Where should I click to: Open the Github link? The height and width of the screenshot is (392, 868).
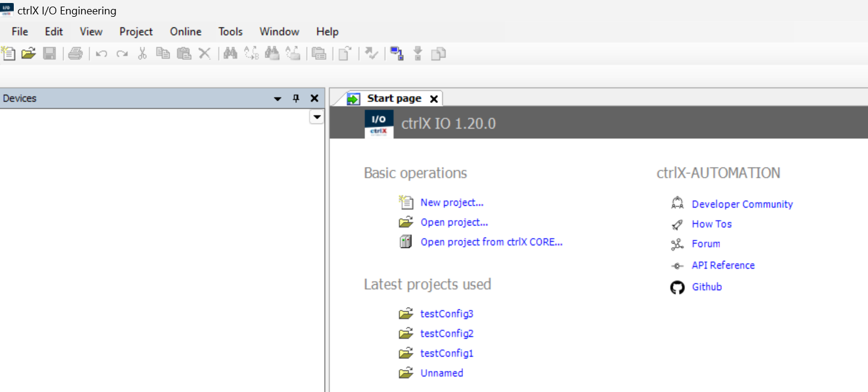(707, 287)
